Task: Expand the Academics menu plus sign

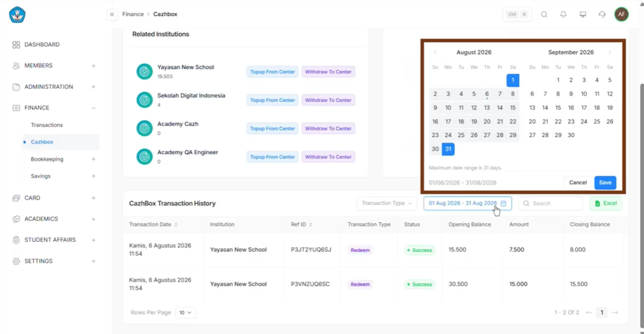Action: (94, 219)
